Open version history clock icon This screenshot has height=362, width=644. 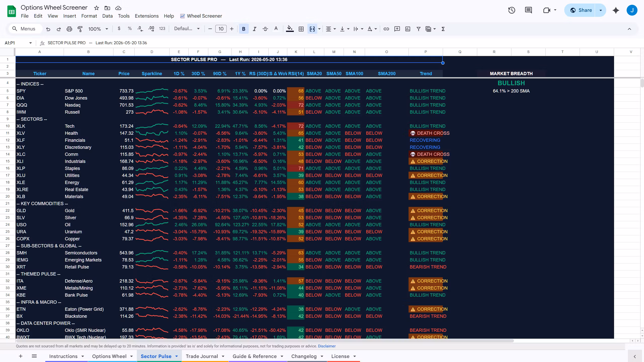[x=512, y=10]
